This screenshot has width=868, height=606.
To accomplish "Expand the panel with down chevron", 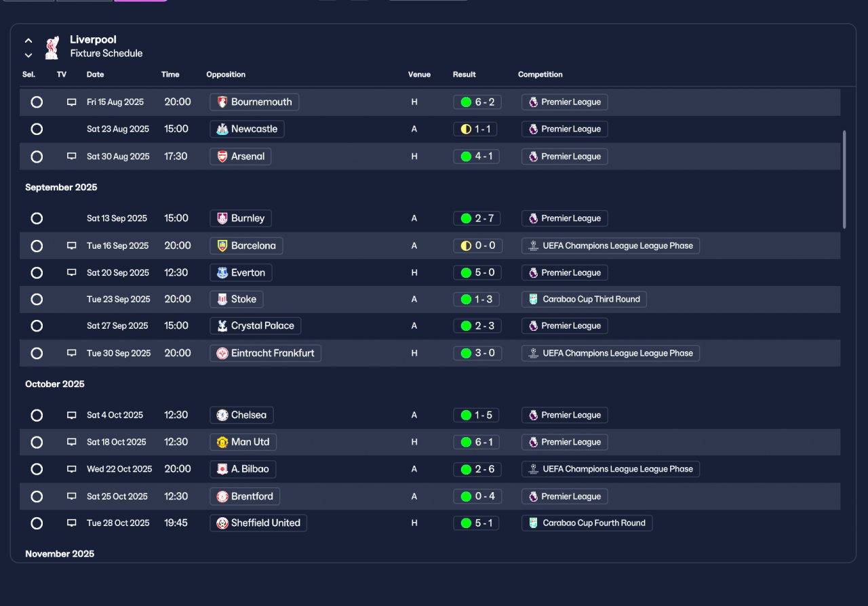I will tap(28, 55).
